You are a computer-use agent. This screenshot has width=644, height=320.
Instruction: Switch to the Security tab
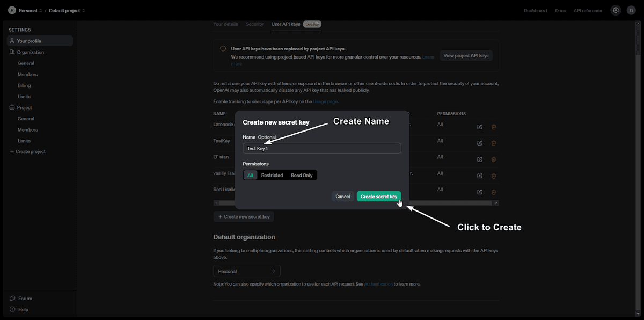pos(254,24)
